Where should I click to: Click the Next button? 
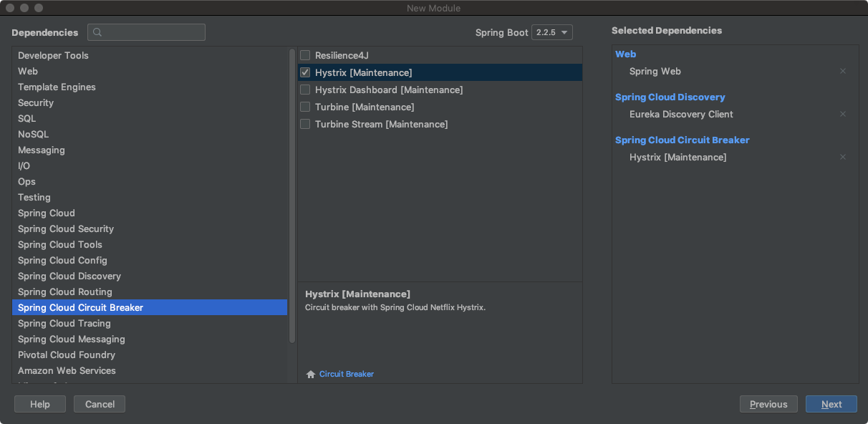pyautogui.click(x=831, y=404)
